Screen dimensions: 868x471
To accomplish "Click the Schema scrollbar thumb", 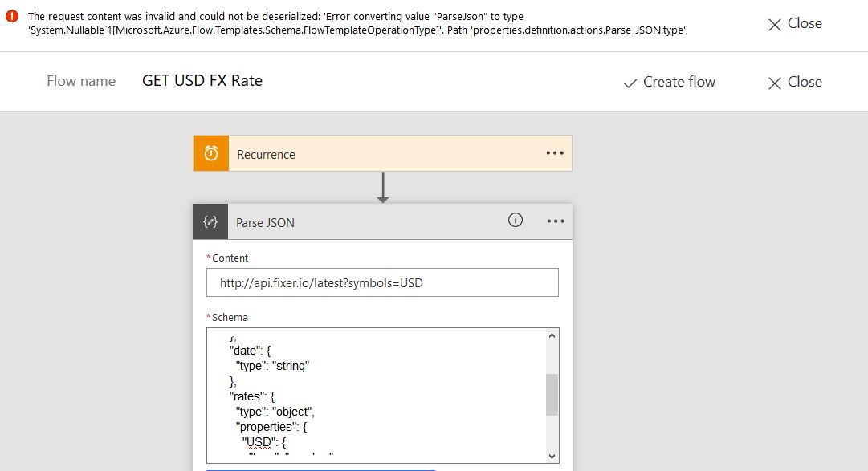I will pyautogui.click(x=552, y=395).
